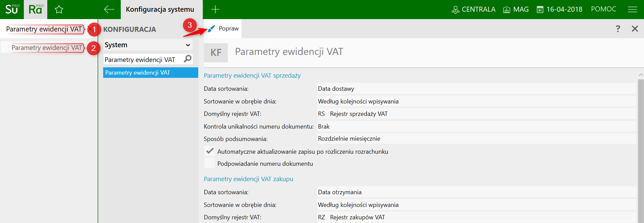Open the help question mark icon
The width and height of the screenshot is (644, 223).
pyautogui.click(x=618, y=29)
